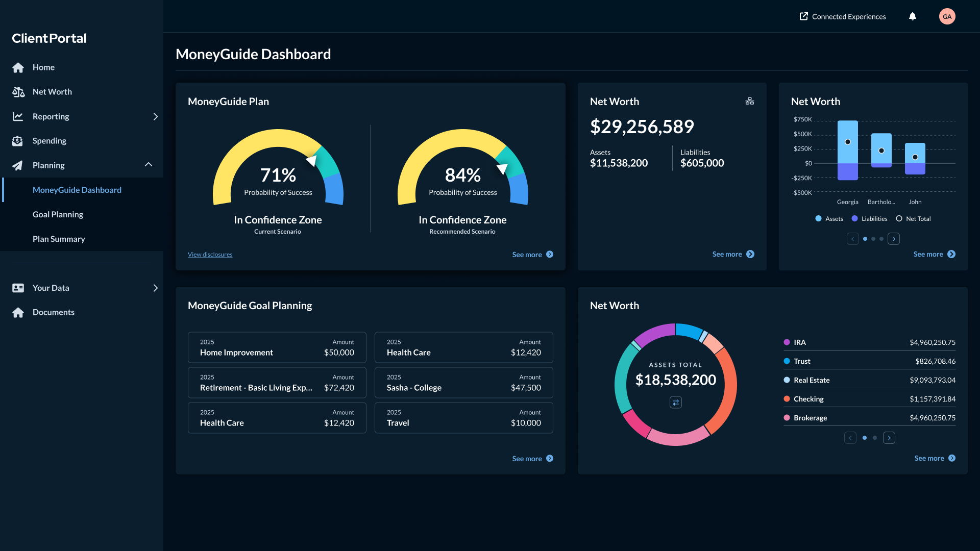Click the View disclosures link
Viewport: 980px width, 551px height.
(210, 255)
